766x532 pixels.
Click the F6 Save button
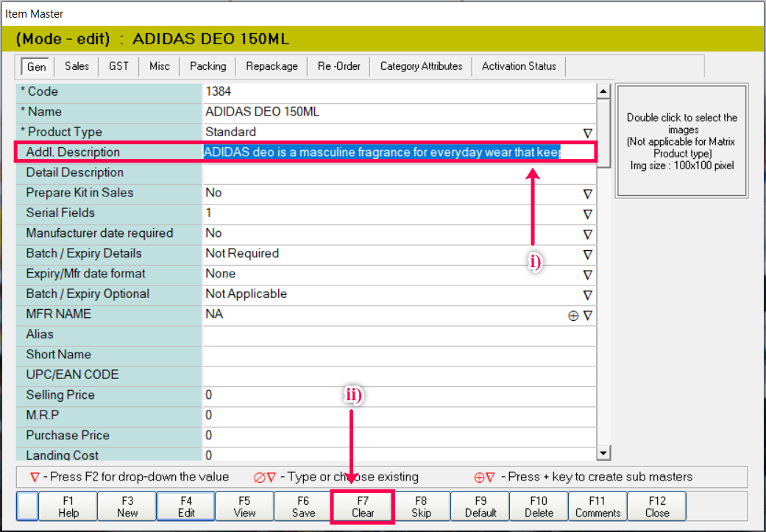[x=303, y=506]
